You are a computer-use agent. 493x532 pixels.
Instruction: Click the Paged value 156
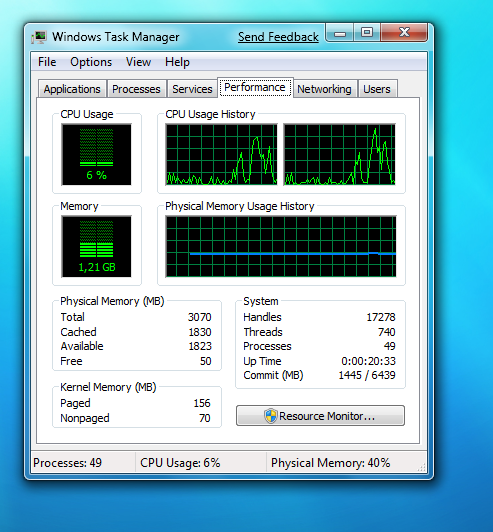point(202,403)
